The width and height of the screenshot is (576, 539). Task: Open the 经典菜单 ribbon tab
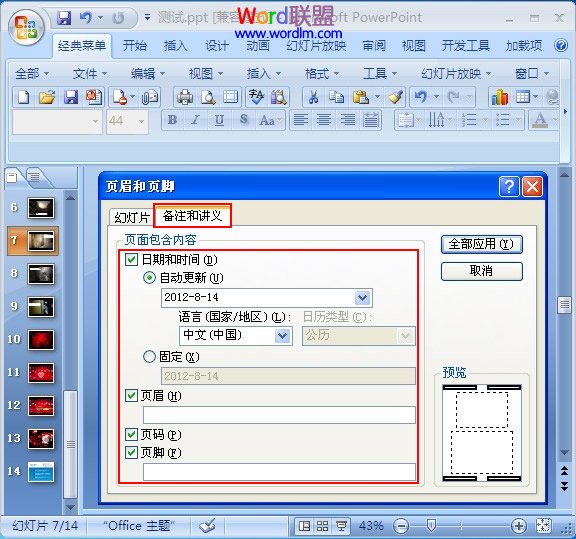point(82,46)
